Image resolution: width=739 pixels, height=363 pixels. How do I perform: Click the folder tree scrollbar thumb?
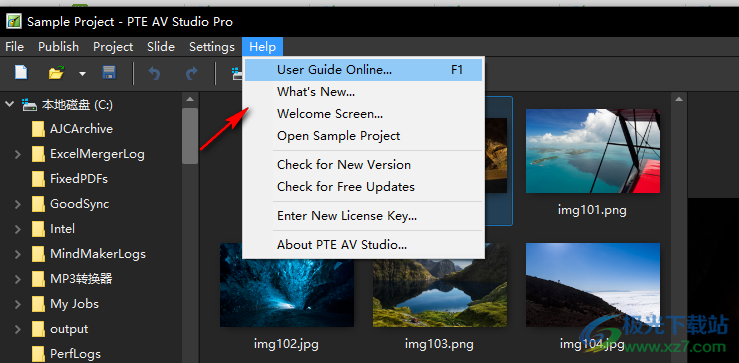click(190, 136)
